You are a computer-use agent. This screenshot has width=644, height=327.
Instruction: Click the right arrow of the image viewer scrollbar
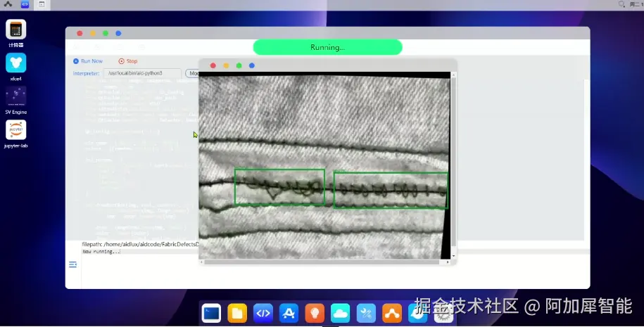tap(448, 262)
